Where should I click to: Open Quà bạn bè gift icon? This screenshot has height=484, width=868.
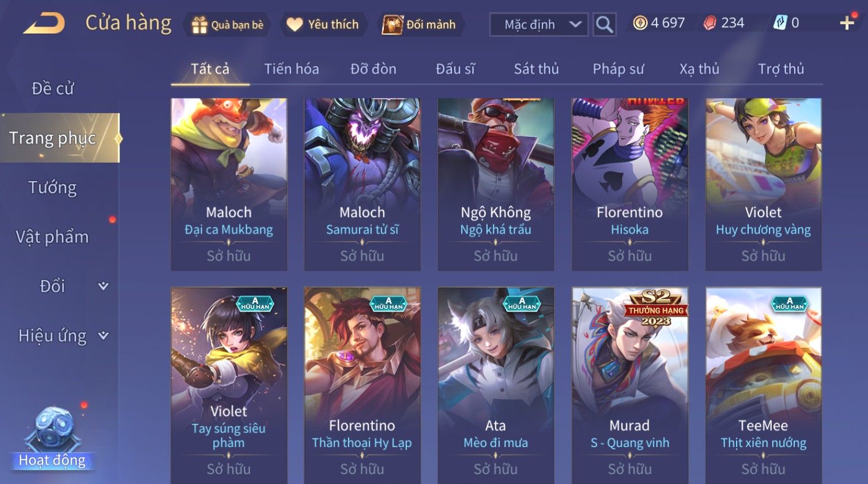[199, 25]
